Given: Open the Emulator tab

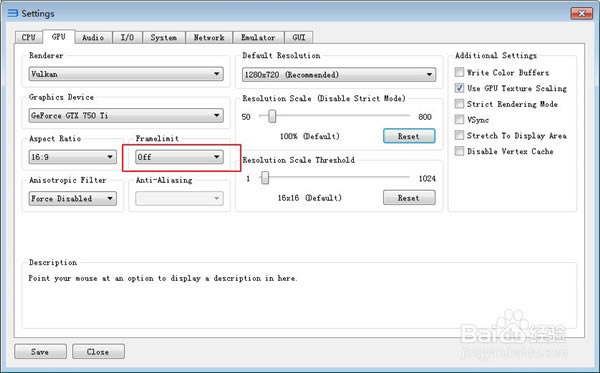Looking at the screenshot, I should (258, 37).
